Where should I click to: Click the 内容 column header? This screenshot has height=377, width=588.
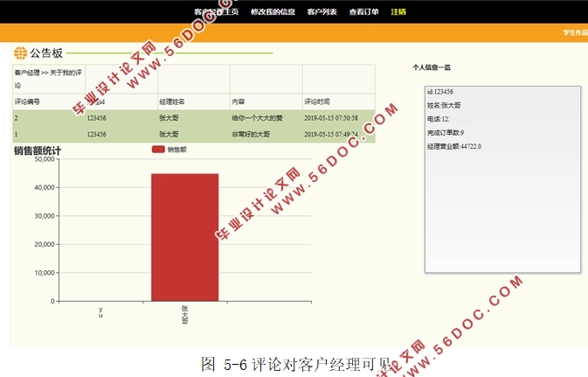click(x=239, y=101)
